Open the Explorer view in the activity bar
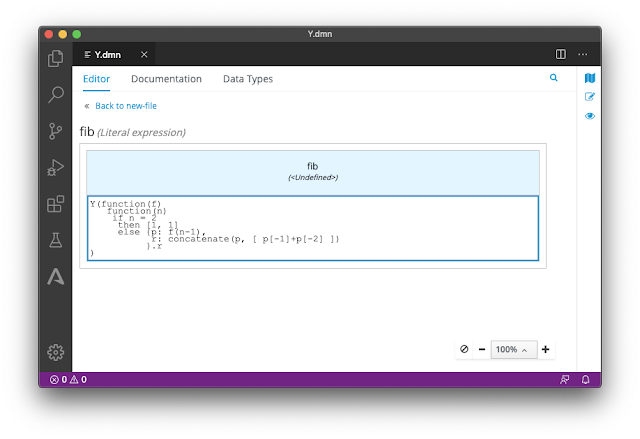640x439 pixels. (56, 58)
